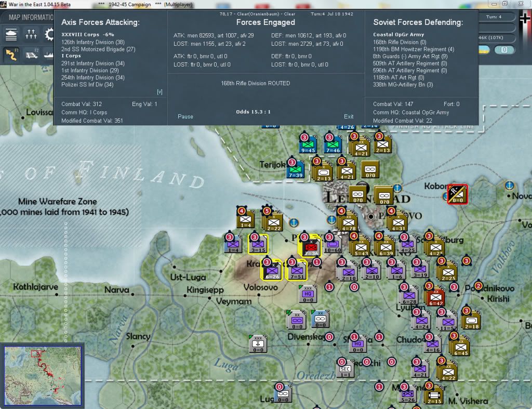This screenshot has width=532, height=409.
Task: Click the German cross flag side indicator
Action: point(525,17)
